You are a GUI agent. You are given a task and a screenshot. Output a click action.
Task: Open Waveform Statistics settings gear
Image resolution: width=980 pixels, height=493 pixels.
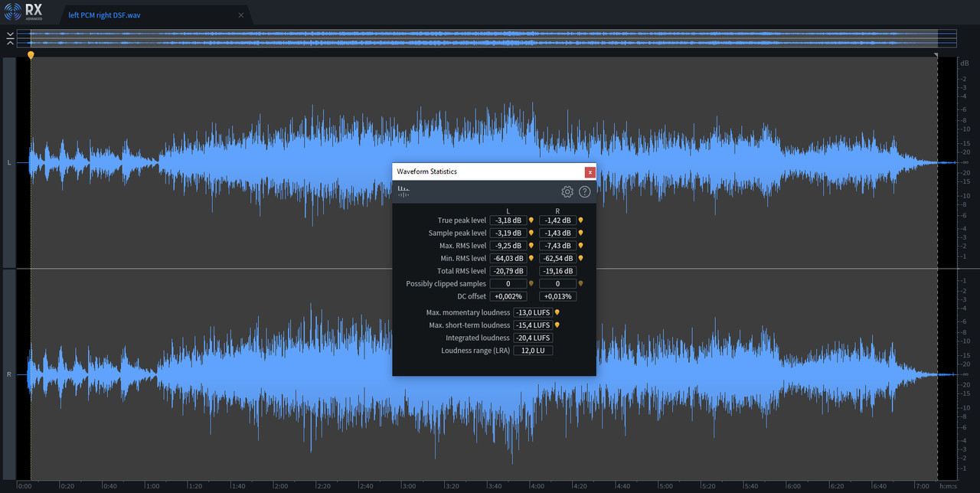(x=567, y=192)
